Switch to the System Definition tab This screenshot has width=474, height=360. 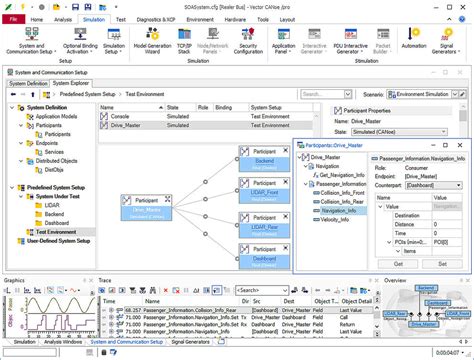click(x=28, y=83)
